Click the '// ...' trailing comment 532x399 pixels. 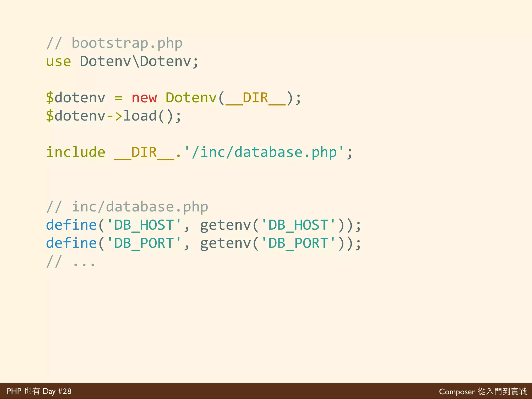pos(71,262)
